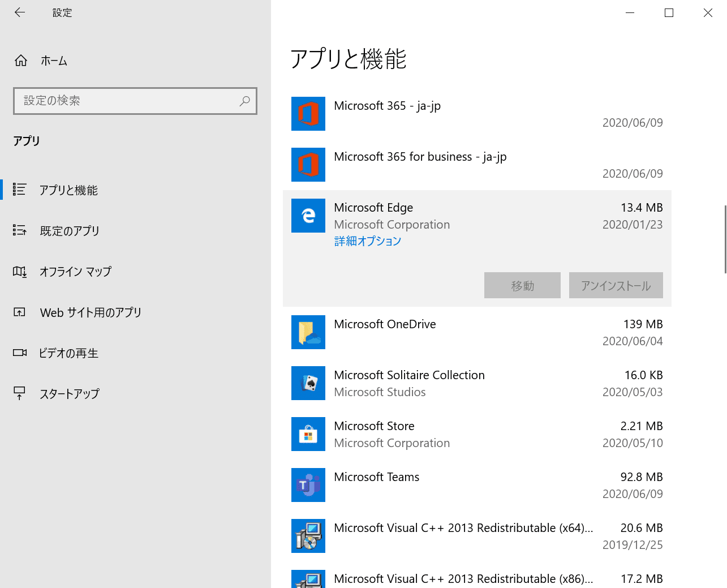Select Microsoft 365 - ja-jp entry

tap(477, 114)
